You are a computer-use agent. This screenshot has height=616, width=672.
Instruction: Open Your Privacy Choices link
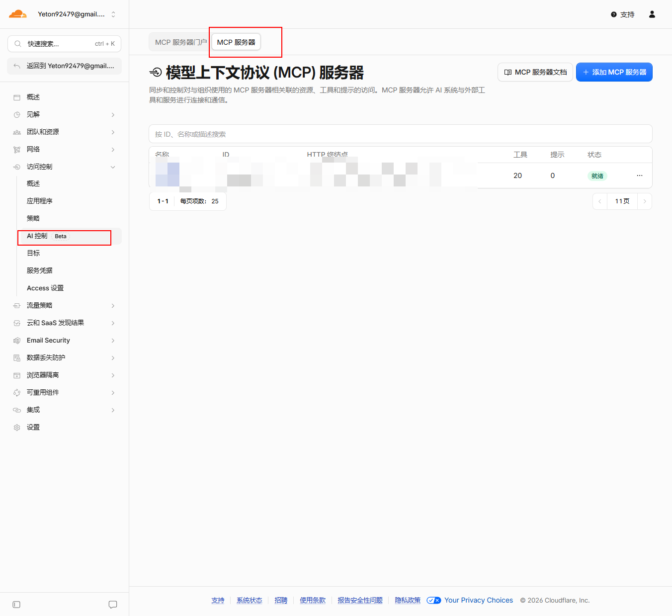[470, 601]
